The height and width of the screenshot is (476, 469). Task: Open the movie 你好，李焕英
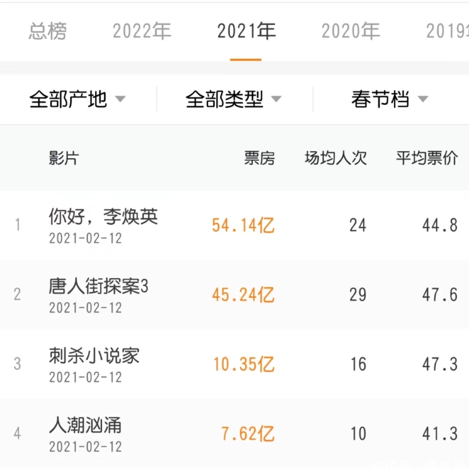point(103,217)
